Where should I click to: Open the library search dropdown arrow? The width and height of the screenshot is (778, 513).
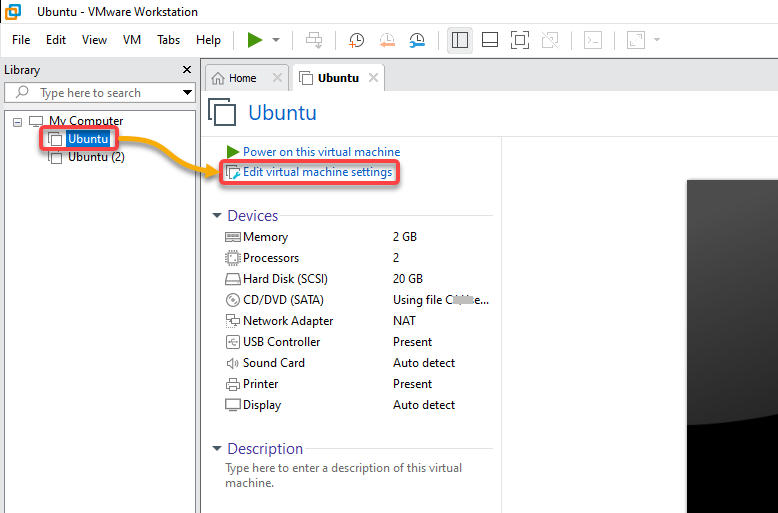click(187, 92)
